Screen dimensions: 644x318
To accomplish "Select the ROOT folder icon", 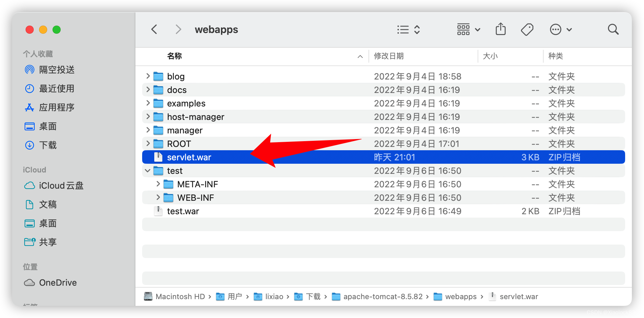I will click(x=158, y=144).
